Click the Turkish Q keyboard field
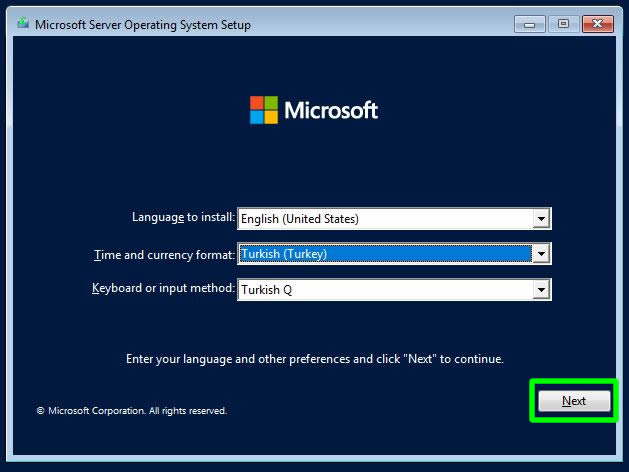 point(385,290)
